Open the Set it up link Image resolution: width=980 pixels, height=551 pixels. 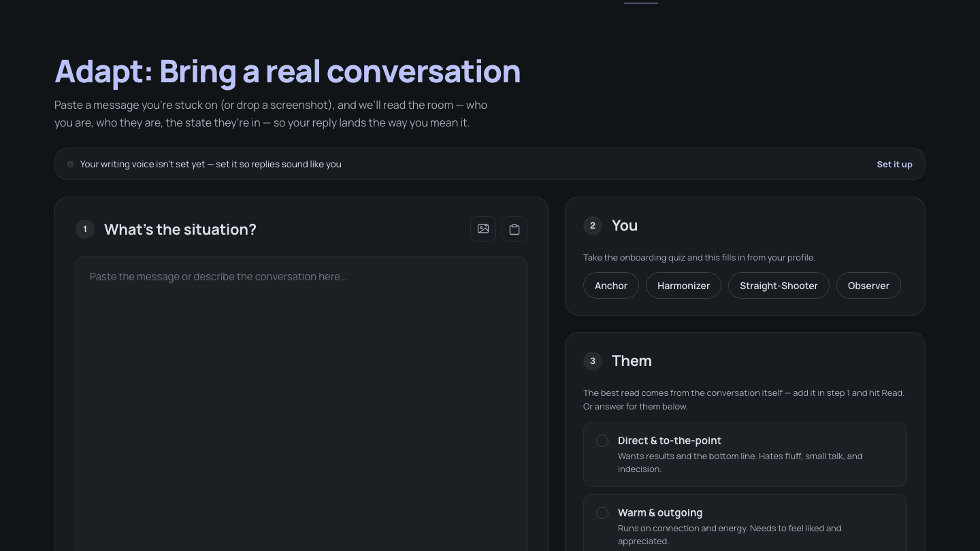point(894,164)
